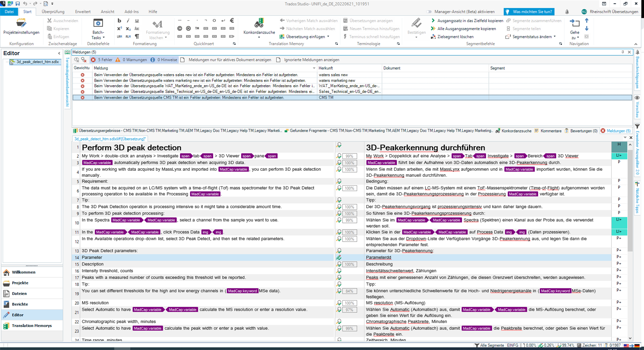Open Batch-Tasks dropdown
Screen dimensions: 644x350
point(98,35)
